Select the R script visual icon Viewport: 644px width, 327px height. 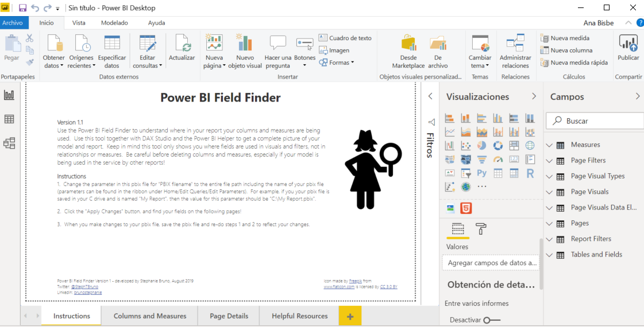(x=530, y=173)
